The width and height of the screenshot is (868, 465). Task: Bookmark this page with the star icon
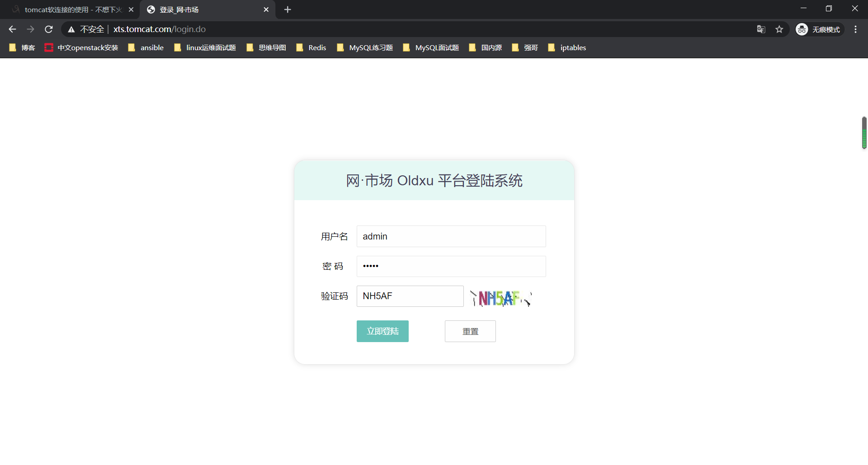tap(779, 29)
